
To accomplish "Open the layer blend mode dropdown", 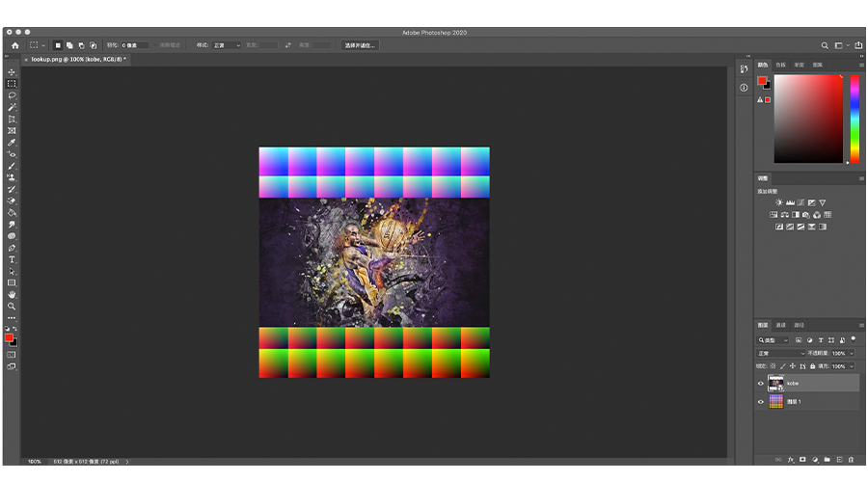I will pos(781,353).
